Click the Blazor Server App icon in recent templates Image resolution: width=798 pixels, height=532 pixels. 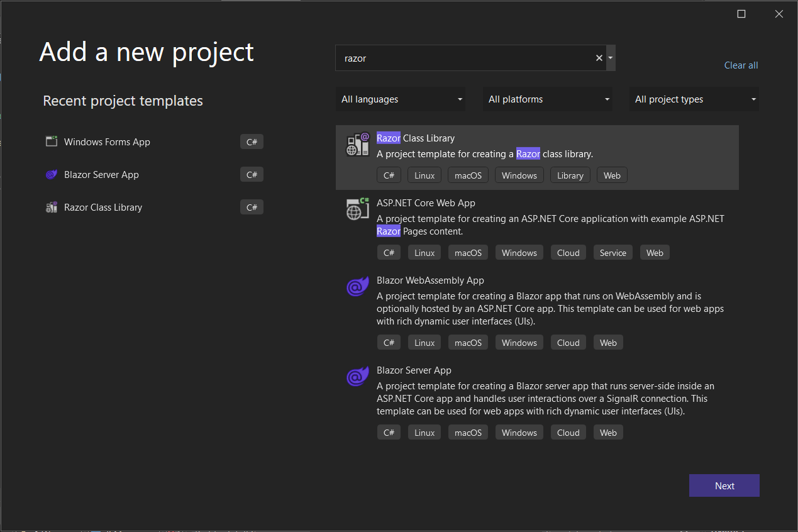point(51,174)
